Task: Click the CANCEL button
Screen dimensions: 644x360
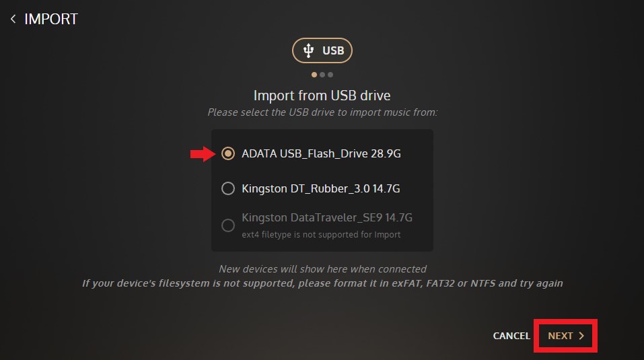Action: tap(511, 336)
